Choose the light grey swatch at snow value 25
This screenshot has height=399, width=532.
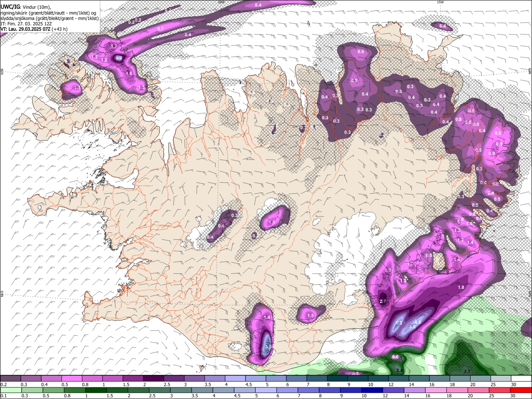click(x=500, y=379)
